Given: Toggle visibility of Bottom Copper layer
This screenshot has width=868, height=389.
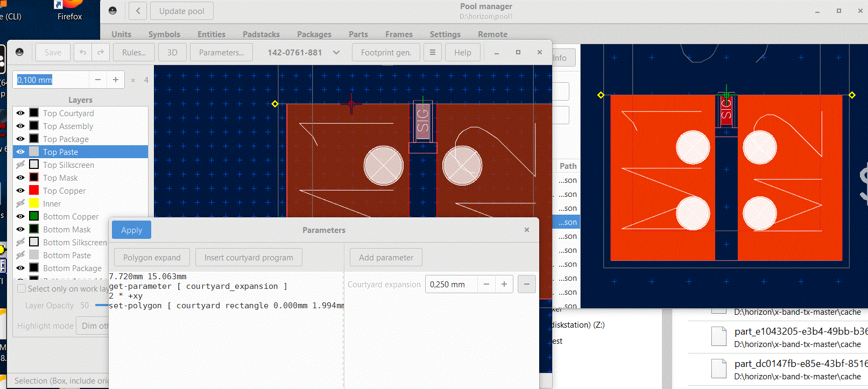Looking at the screenshot, I should click(x=20, y=216).
